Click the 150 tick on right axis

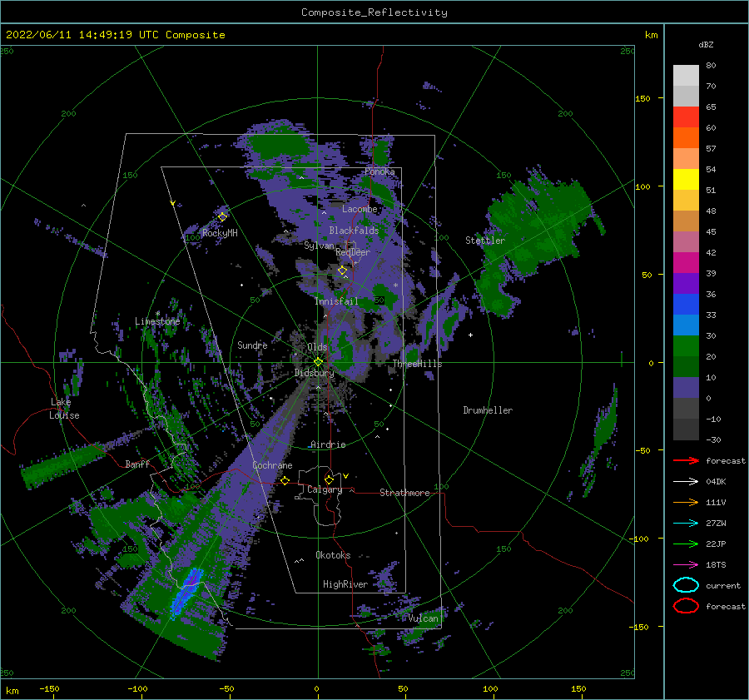642,98
